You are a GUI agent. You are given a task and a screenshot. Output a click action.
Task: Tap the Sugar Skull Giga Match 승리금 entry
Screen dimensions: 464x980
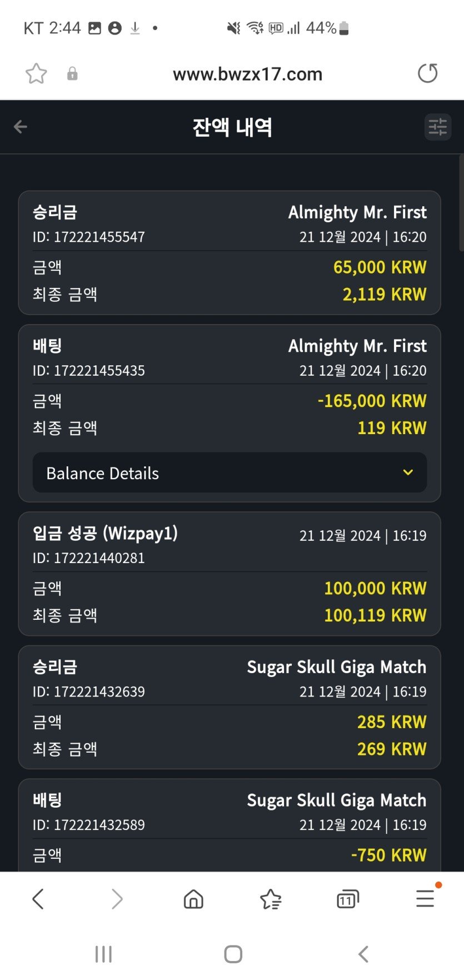pos(229,707)
